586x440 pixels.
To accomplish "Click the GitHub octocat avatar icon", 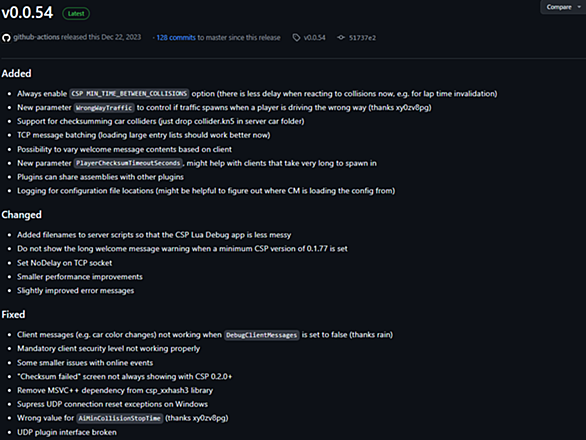I will point(6,38).
